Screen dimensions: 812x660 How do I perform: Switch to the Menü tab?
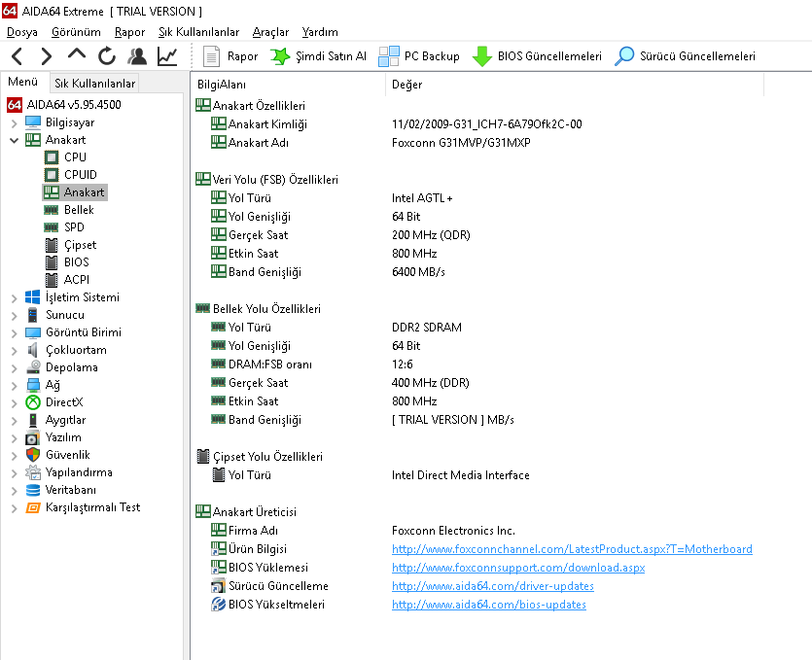(23, 82)
